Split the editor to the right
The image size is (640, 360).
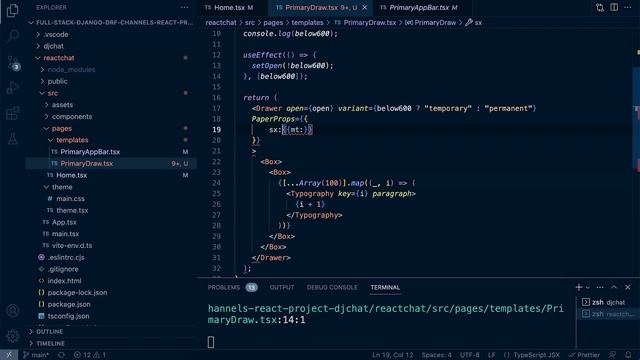[x=614, y=7]
